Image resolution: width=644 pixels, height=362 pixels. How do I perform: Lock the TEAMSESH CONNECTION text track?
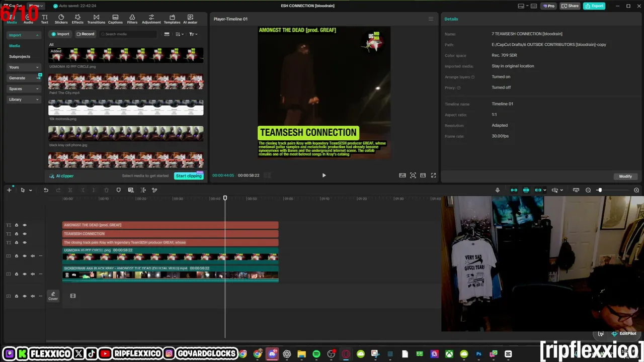tap(16, 234)
